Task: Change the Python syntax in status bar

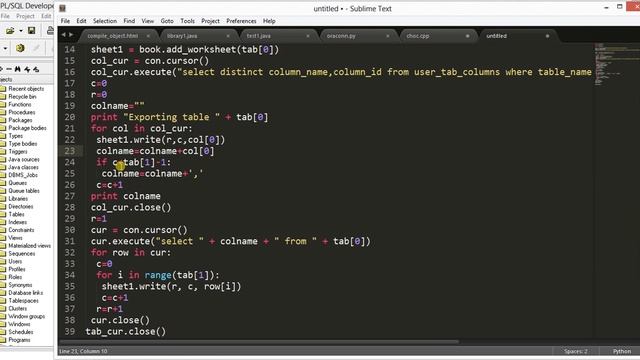Action: point(622,351)
